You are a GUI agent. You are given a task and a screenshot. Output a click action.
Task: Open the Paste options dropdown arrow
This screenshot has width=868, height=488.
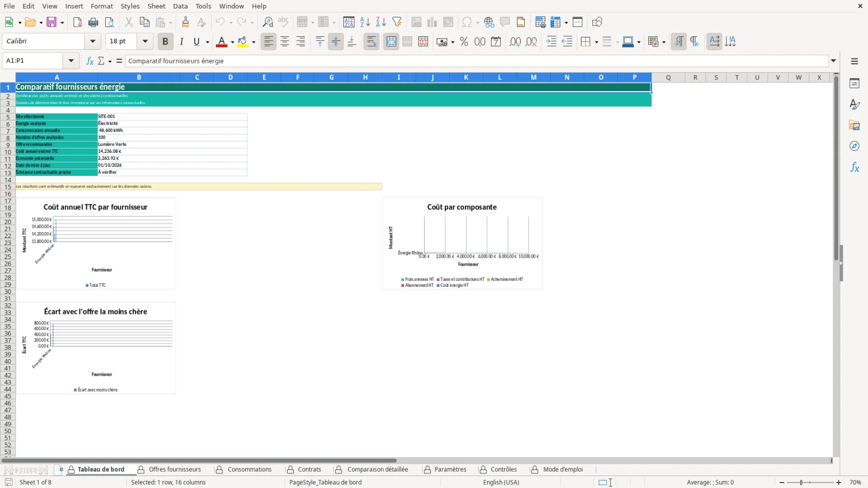click(x=170, y=23)
